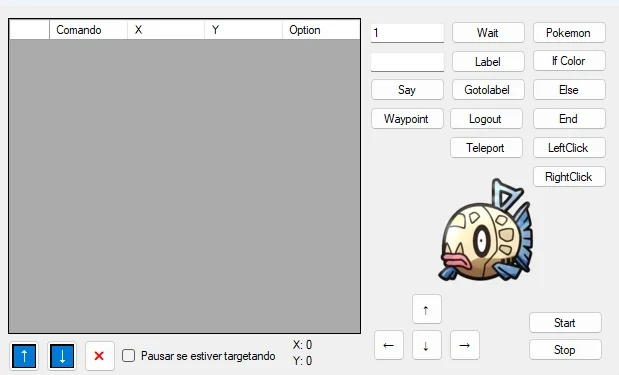Select the X column header

point(166,30)
